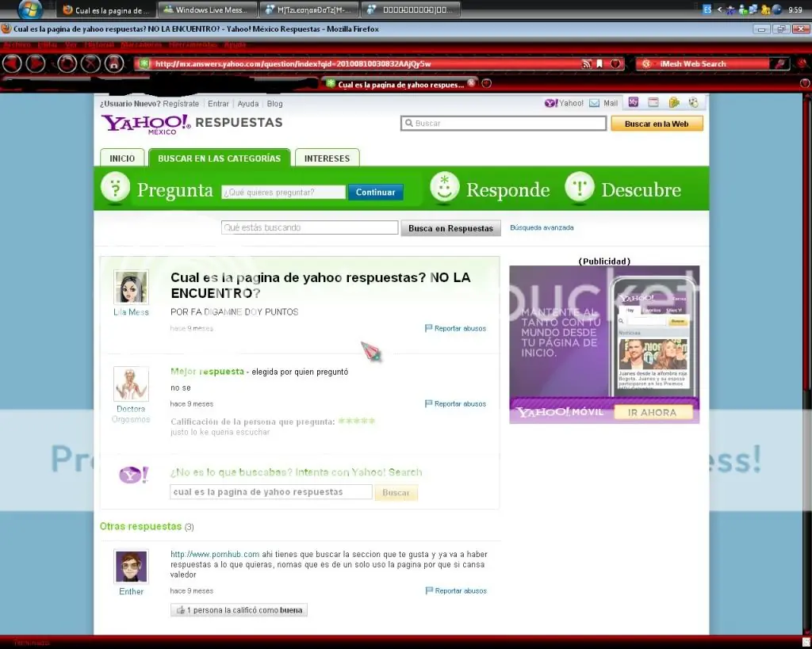Open the Marcadores menu

click(x=141, y=44)
